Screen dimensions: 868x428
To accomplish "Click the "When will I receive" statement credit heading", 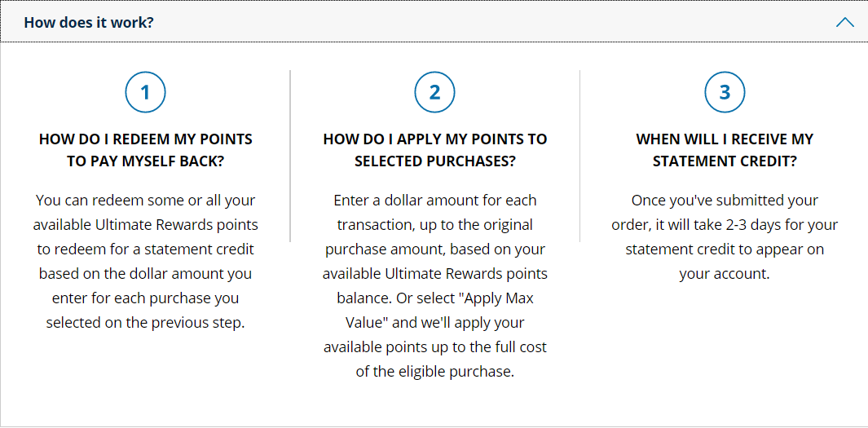I will tap(725, 150).
